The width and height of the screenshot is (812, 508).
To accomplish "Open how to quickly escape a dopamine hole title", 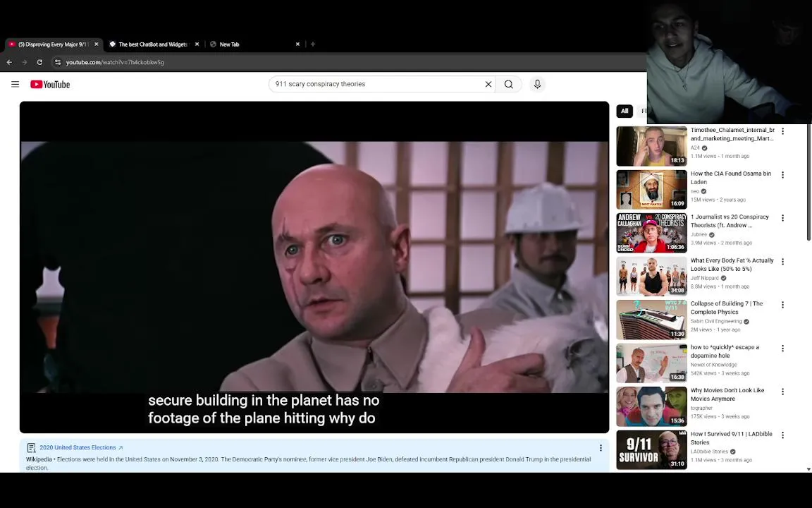I will pos(725,351).
